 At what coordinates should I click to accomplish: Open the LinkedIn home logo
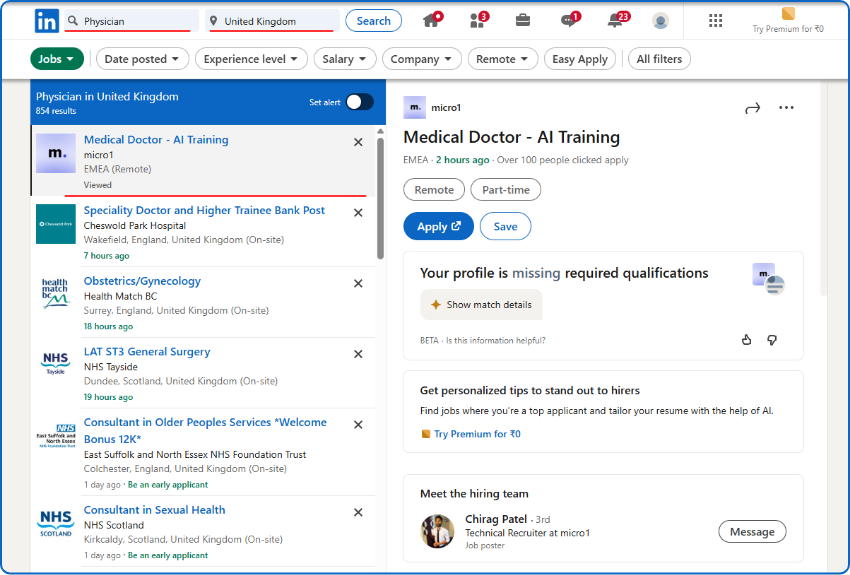pyautogui.click(x=47, y=21)
